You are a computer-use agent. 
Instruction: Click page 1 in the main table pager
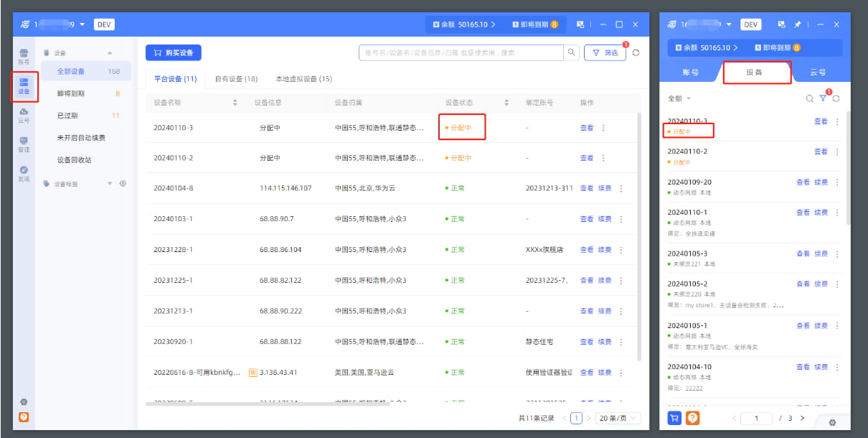tap(575, 418)
